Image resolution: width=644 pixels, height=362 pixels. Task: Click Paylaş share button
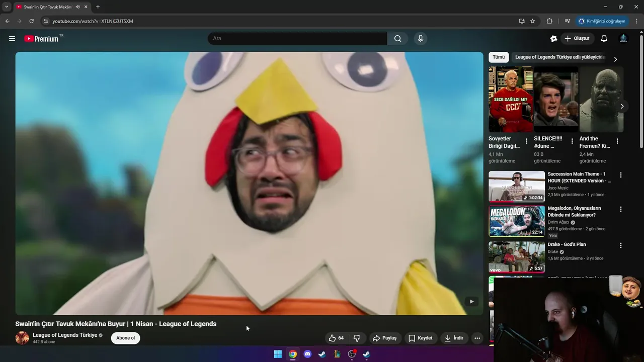click(385, 338)
